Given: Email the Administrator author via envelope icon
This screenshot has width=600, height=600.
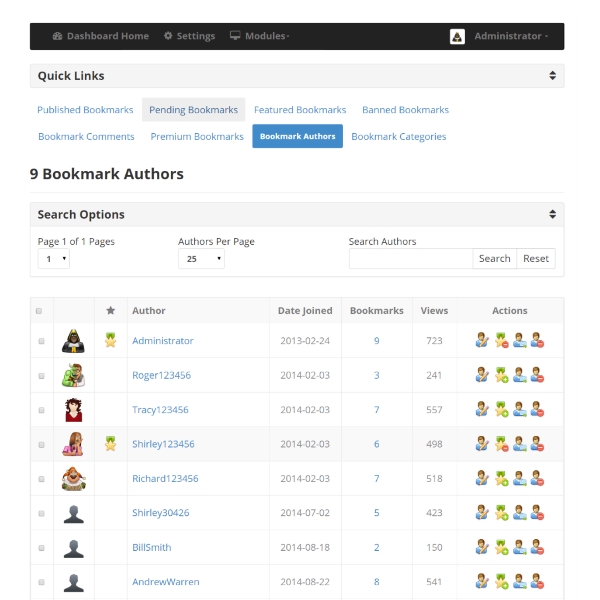Looking at the screenshot, I should [519, 340].
